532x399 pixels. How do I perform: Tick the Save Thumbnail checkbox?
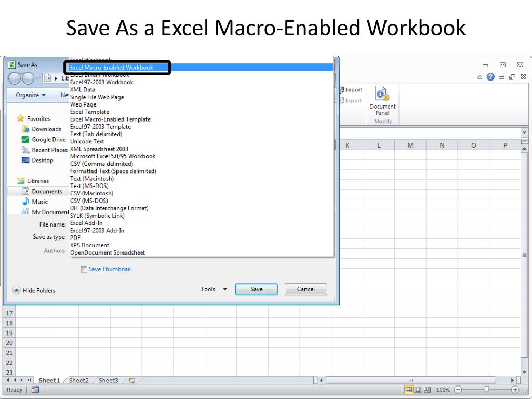84,270
